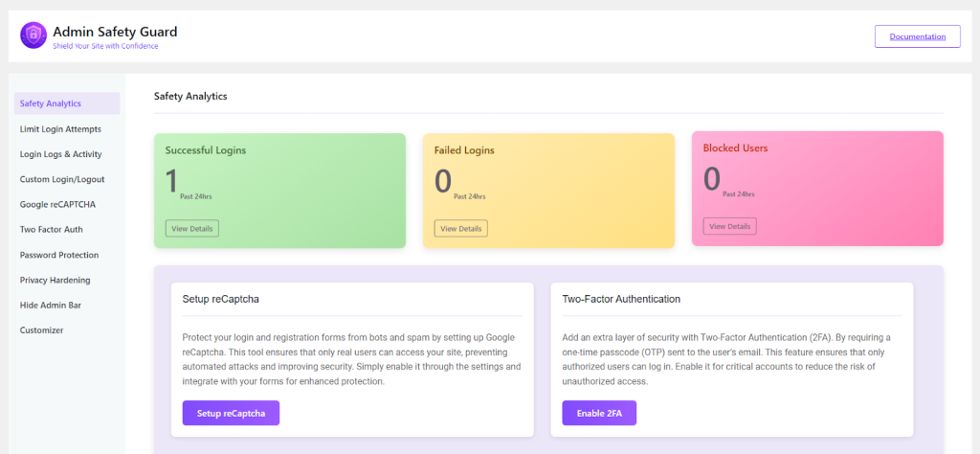
Task: Select Safety Analytics in the sidebar
Action: click(x=51, y=103)
